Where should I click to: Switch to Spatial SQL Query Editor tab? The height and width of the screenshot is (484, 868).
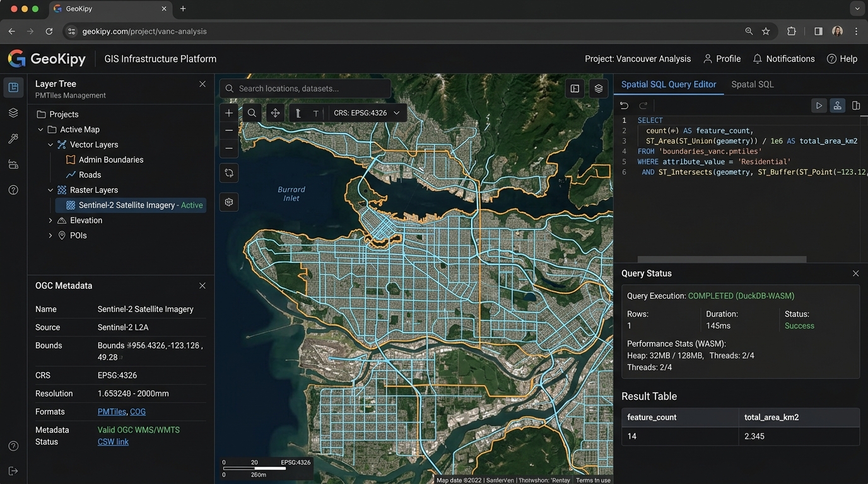click(669, 84)
